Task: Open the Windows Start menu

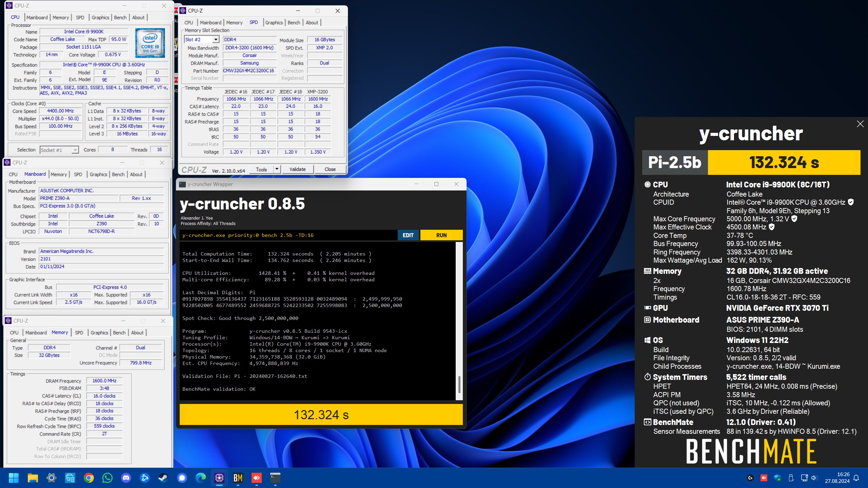Action: click(x=14, y=478)
